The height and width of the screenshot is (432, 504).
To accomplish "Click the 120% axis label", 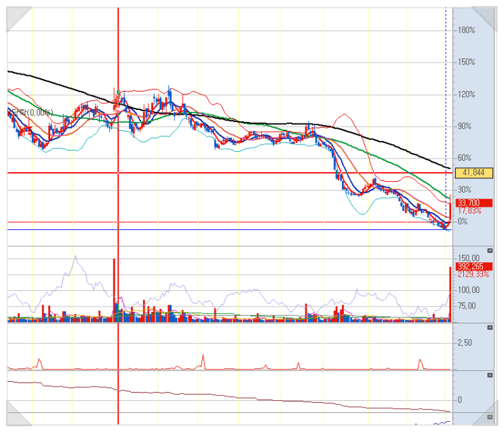I will pyautogui.click(x=467, y=94).
